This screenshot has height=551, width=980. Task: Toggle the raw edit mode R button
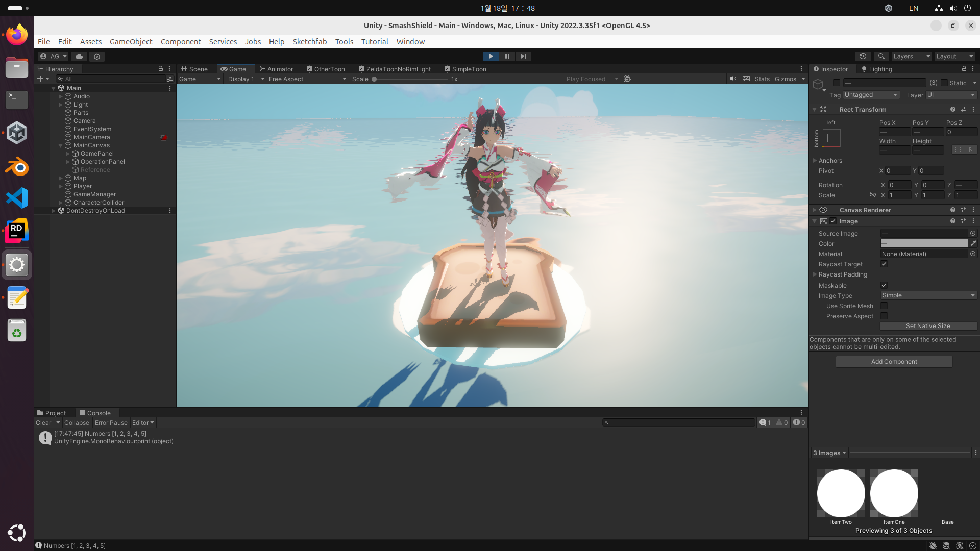971,149
